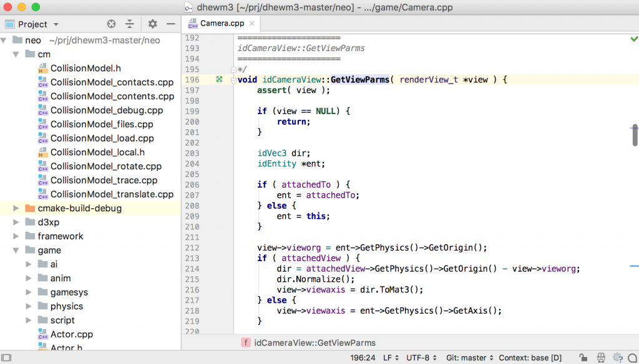The width and height of the screenshot is (639, 364).
Task: Open the Git: master branch dropdown
Action: (468, 358)
